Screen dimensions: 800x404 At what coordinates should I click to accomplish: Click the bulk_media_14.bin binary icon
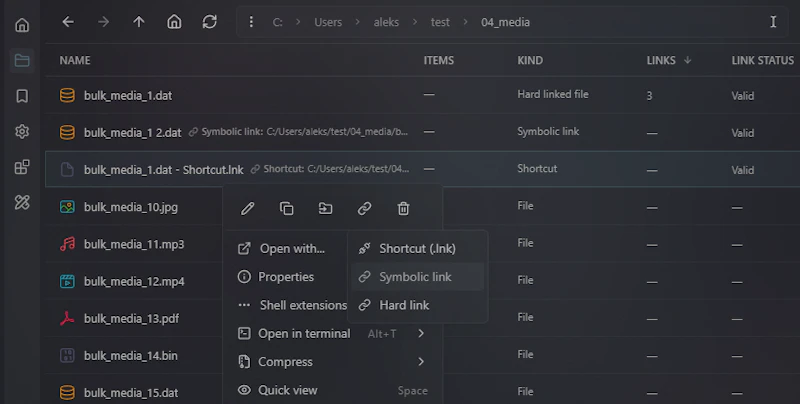[67, 355]
